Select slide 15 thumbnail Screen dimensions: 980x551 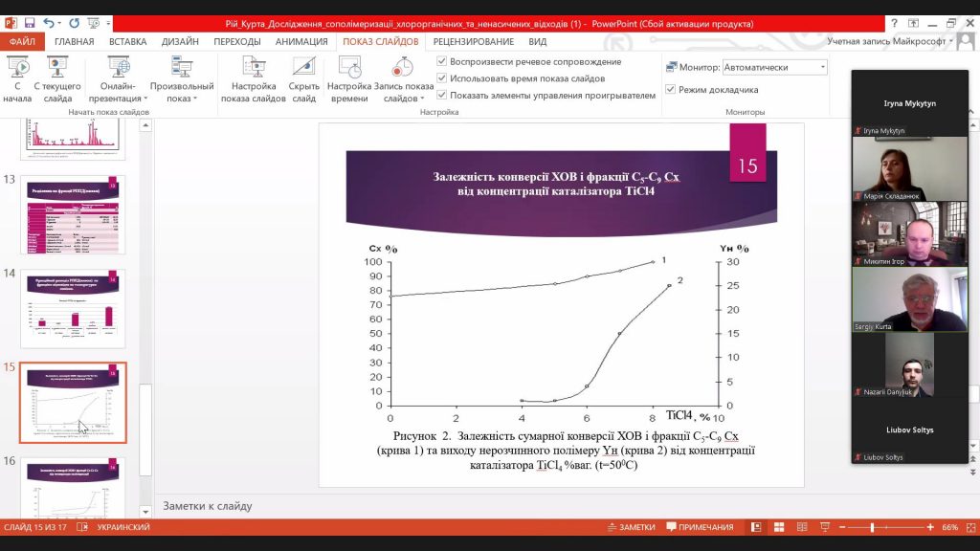pyautogui.click(x=73, y=403)
